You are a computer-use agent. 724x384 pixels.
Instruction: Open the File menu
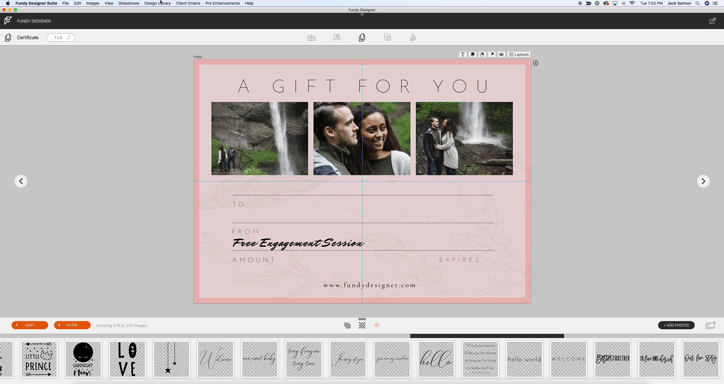pos(65,3)
